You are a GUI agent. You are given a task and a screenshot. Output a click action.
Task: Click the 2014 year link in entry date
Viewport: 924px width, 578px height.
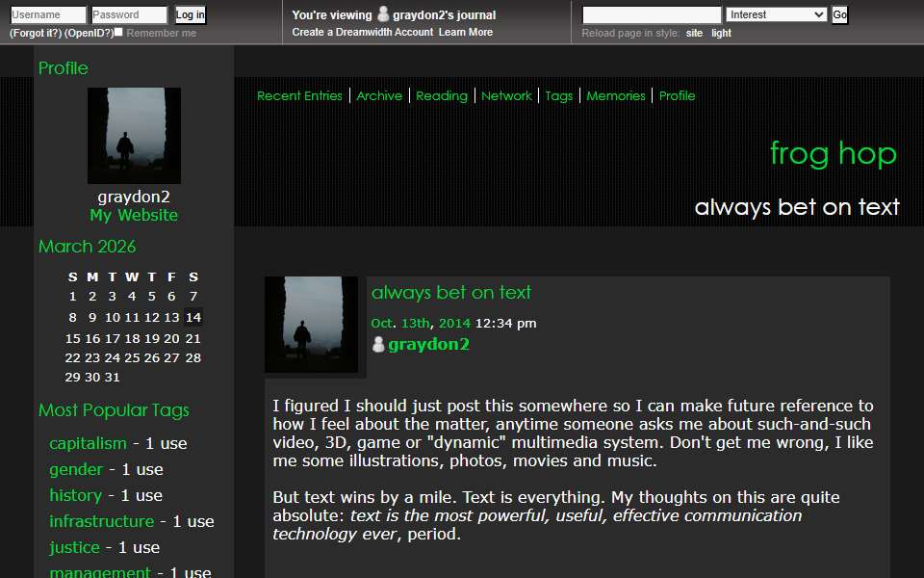(454, 324)
